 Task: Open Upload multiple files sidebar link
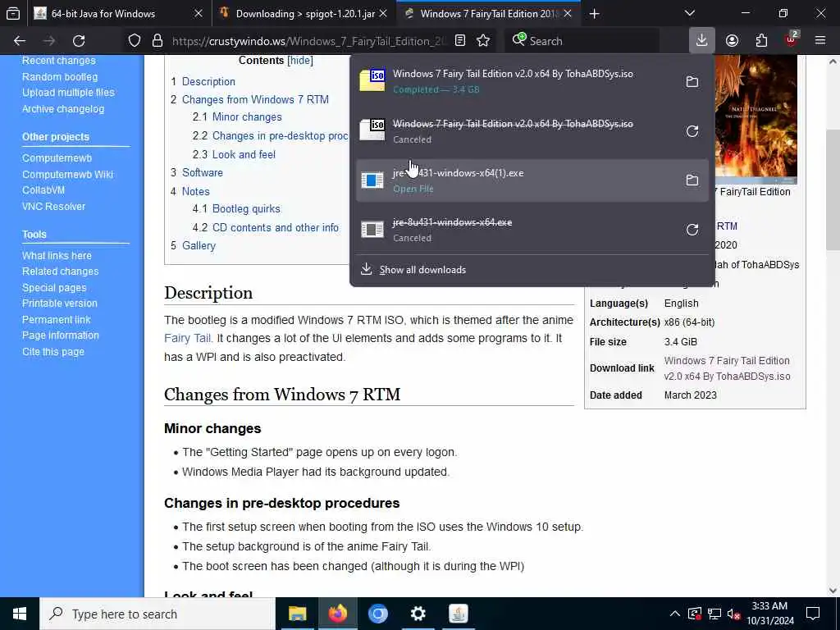(68, 92)
